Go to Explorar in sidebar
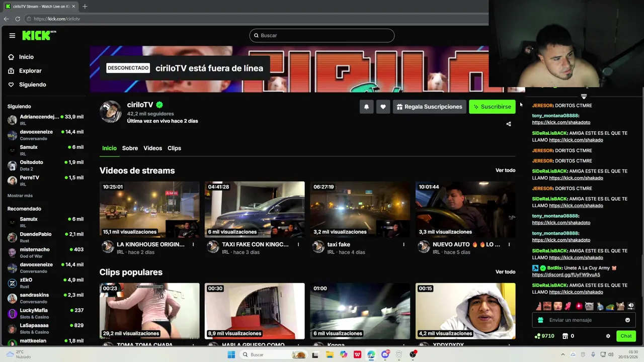Image resolution: width=644 pixels, height=362 pixels. click(30, 71)
